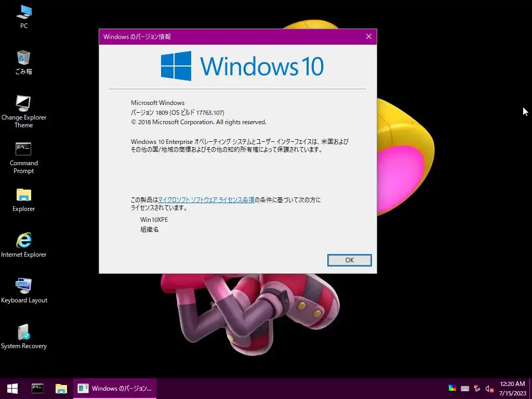
Task: Select Command Prompt desktop shortcut
Action: [x=24, y=158]
